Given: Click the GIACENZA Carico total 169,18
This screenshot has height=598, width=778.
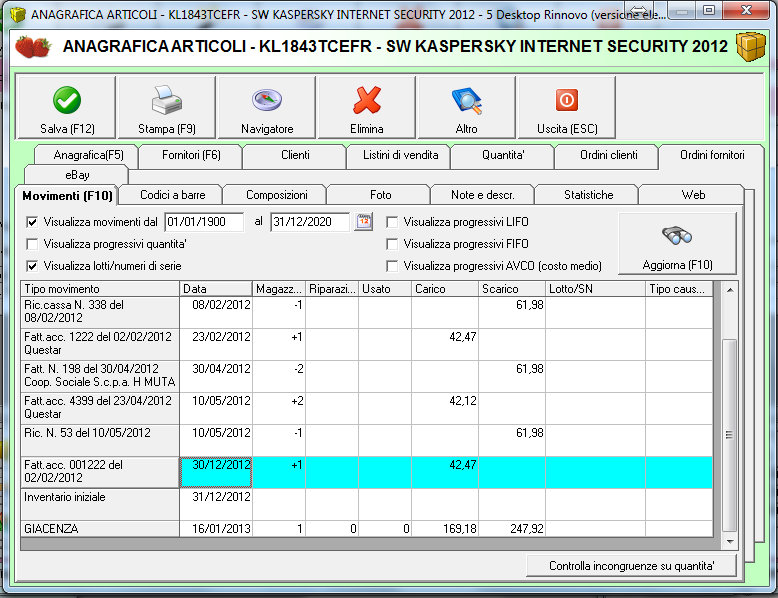Looking at the screenshot, I should coord(445,529).
